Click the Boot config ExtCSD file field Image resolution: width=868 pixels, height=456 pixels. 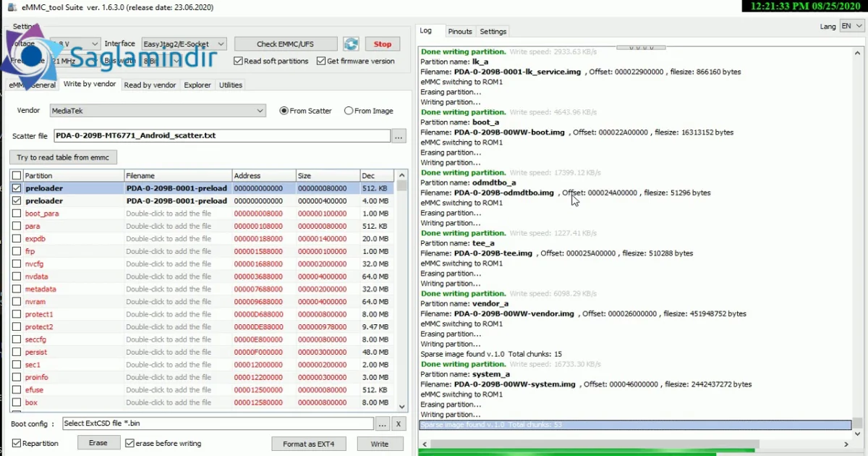pyautogui.click(x=218, y=423)
